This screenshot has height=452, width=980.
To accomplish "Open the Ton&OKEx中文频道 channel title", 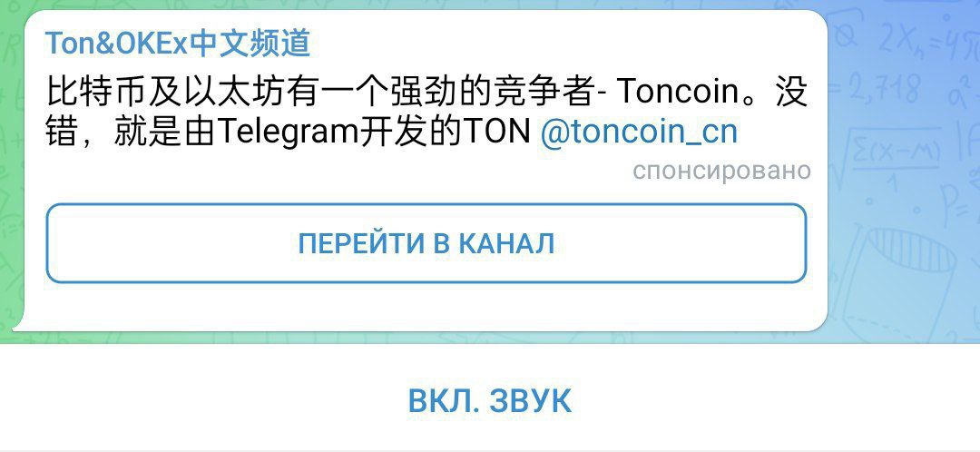I will pos(178,44).
